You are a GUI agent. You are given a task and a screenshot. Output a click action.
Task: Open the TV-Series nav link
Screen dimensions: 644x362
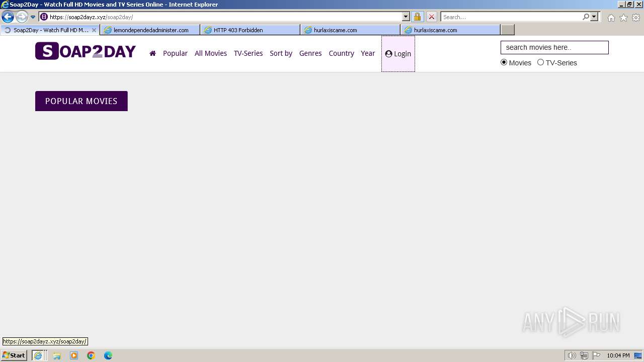[248, 53]
